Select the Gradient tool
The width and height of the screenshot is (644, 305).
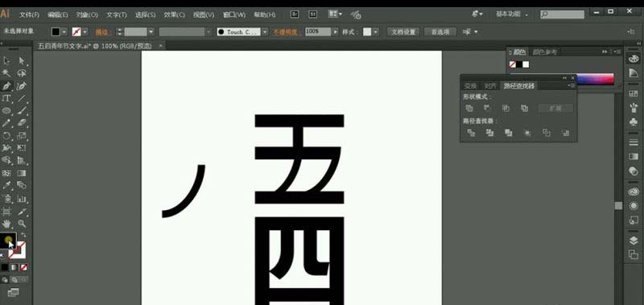tap(22, 173)
